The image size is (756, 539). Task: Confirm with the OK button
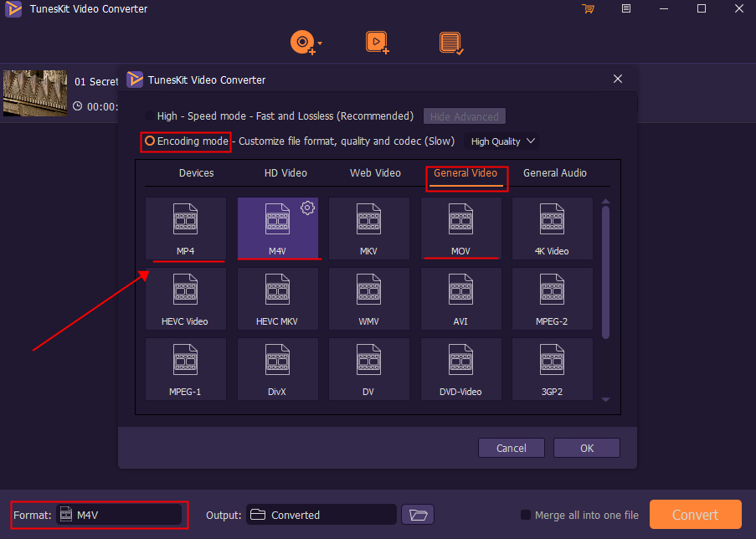[587, 448]
